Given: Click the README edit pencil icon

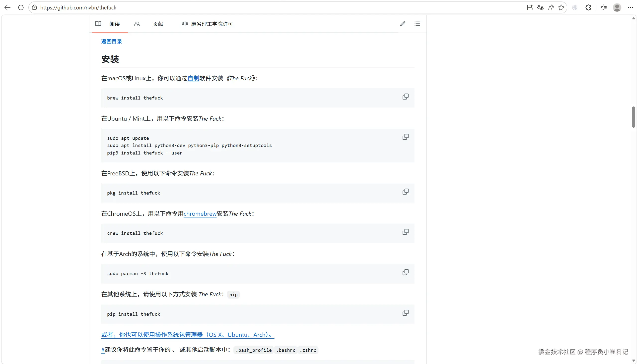Looking at the screenshot, I should [x=403, y=24].
